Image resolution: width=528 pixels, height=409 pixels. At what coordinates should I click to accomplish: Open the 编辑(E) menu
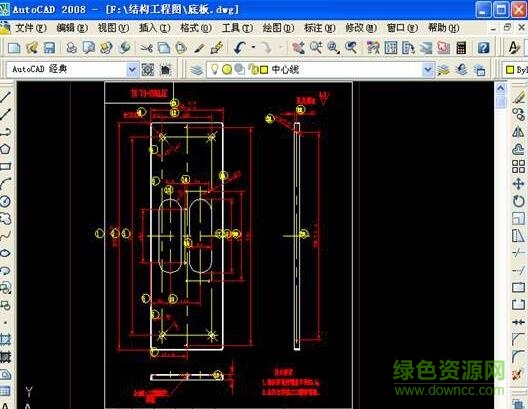72,28
